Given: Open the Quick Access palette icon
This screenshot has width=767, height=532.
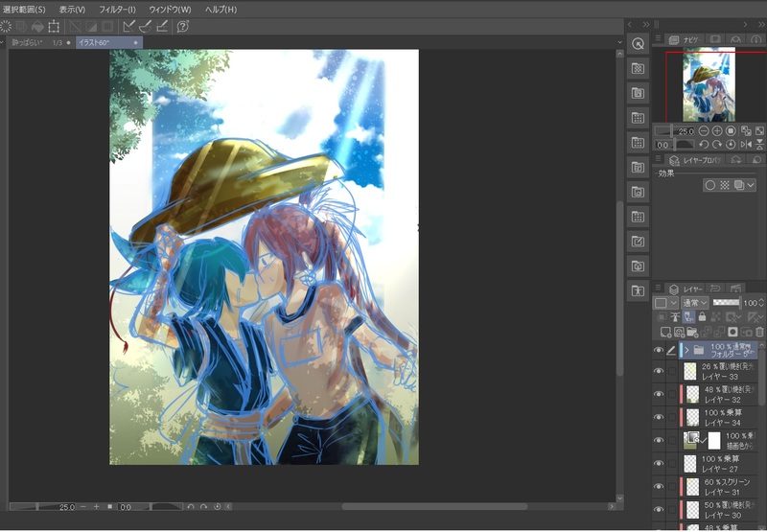Looking at the screenshot, I should point(638,44).
